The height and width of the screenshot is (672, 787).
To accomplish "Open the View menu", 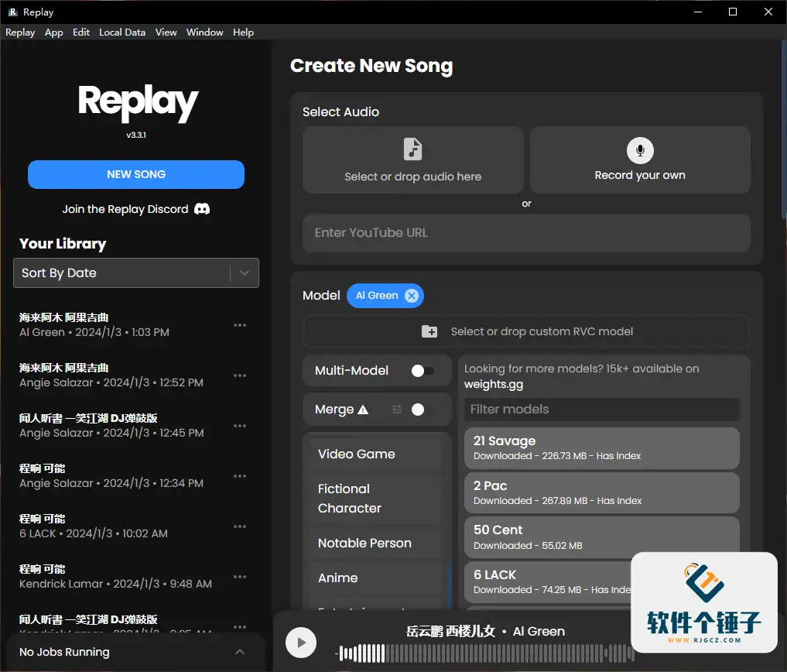I will click(x=166, y=33).
